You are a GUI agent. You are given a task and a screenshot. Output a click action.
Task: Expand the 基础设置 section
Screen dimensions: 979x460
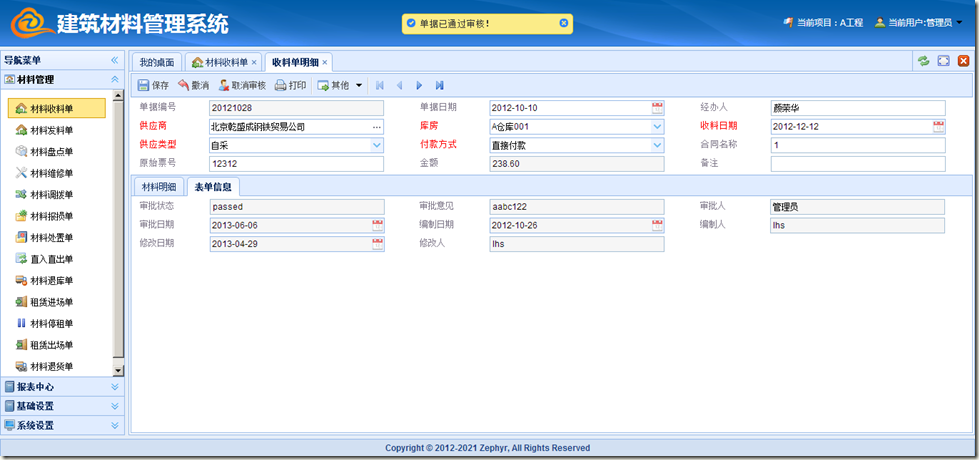click(x=114, y=406)
